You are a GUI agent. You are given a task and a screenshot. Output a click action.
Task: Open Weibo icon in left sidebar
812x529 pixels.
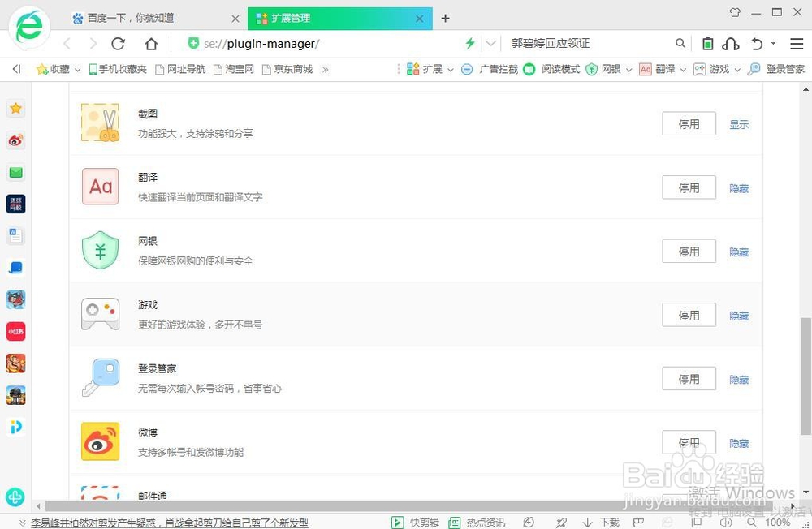tap(16, 140)
